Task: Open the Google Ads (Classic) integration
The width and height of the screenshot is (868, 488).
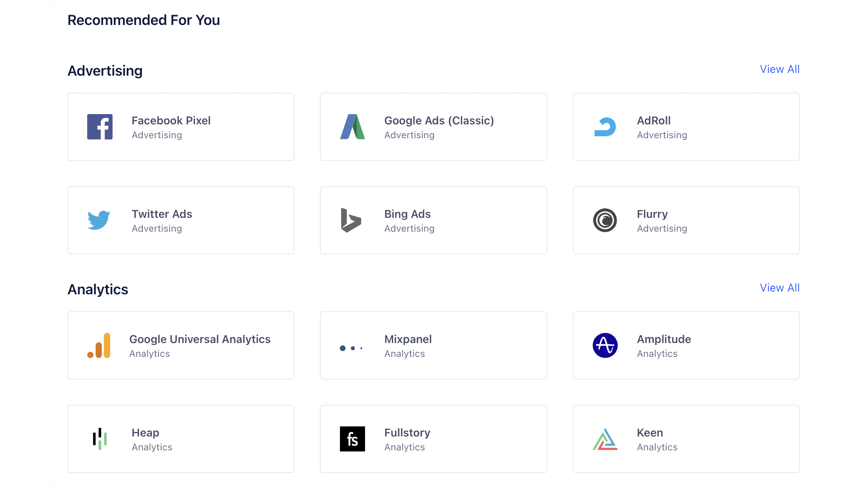Action: point(434,126)
